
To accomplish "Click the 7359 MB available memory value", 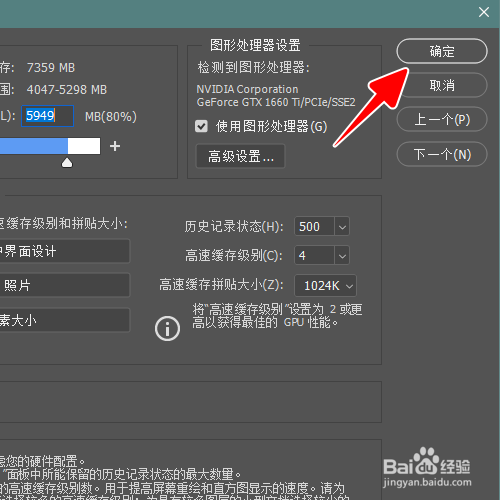I will [x=51, y=68].
